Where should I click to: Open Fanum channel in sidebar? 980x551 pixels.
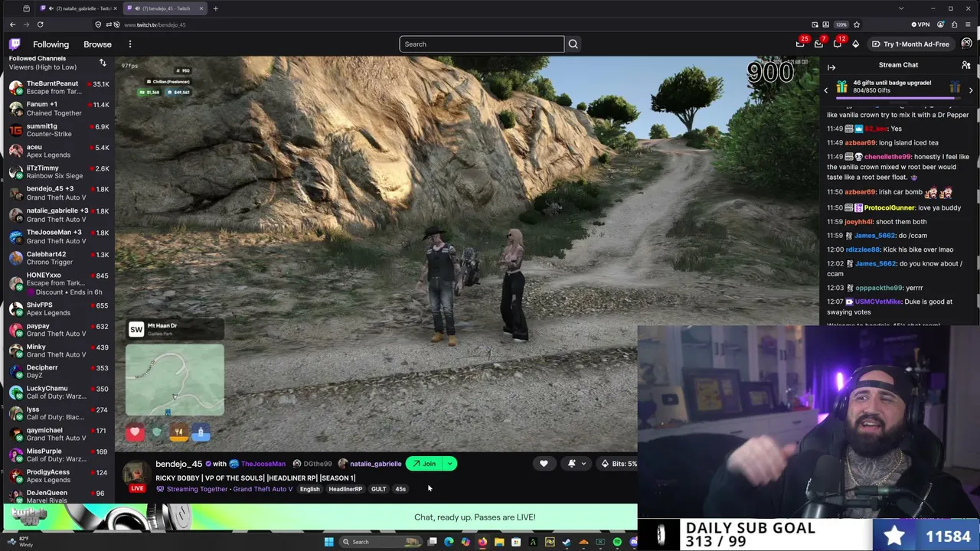59,109
